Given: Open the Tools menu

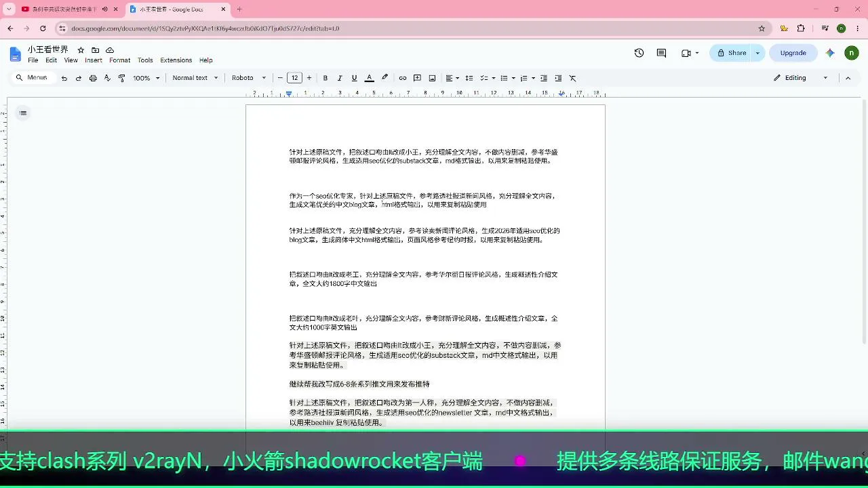Looking at the screenshot, I should [x=145, y=60].
